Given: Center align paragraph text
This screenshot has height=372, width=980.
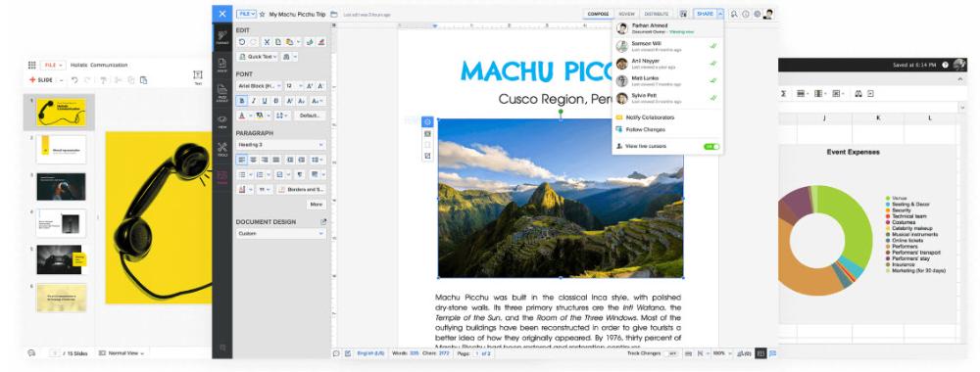Looking at the screenshot, I should [253, 160].
